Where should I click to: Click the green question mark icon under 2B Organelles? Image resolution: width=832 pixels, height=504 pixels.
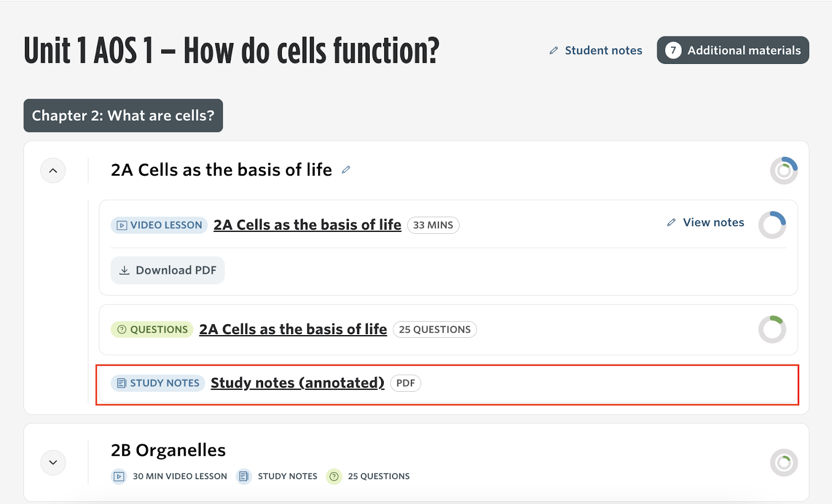pyautogui.click(x=334, y=476)
